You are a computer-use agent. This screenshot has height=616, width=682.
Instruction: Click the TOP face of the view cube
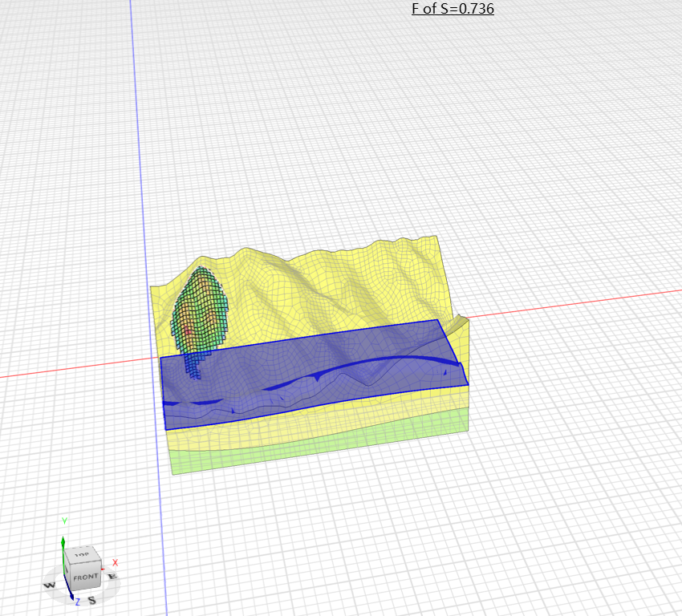pyautogui.click(x=83, y=555)
